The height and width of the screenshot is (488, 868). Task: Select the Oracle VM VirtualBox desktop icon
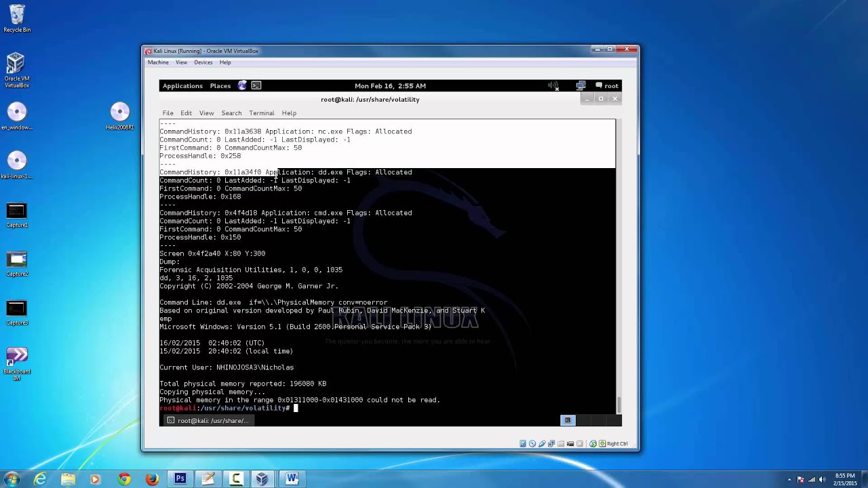click(17, 70)
